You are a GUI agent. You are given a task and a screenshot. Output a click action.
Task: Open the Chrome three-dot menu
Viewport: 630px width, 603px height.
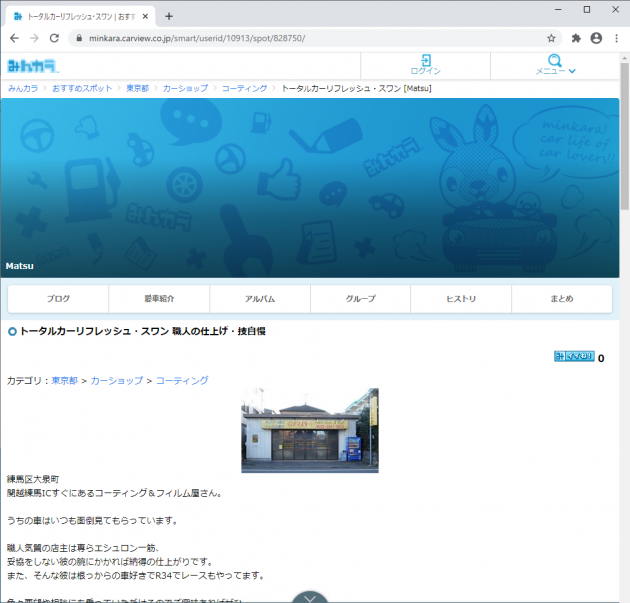click(617, 38)
